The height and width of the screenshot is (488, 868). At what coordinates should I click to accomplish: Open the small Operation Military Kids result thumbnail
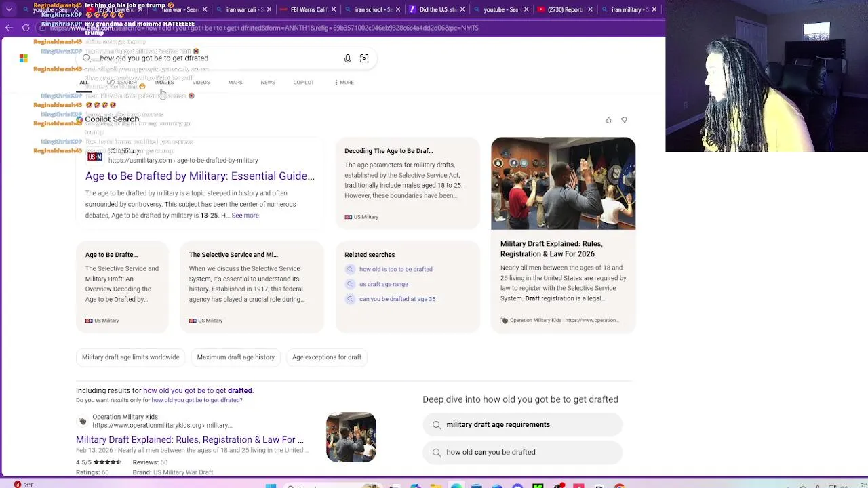point(351,437)
